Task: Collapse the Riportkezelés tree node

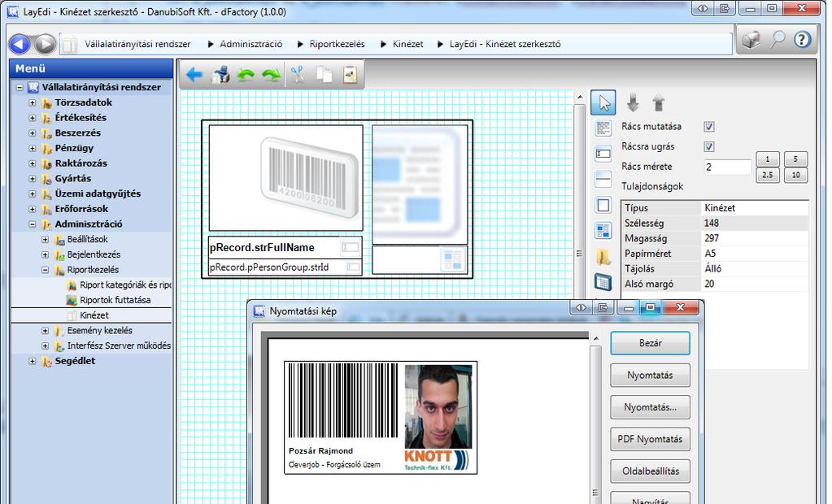Action: pyautogui.click(x=45, y=270)
